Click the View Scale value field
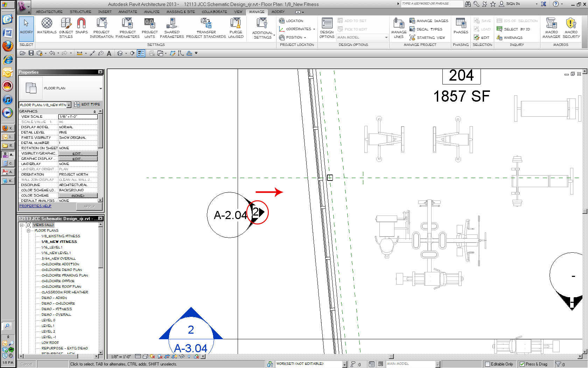 point(78,117)
